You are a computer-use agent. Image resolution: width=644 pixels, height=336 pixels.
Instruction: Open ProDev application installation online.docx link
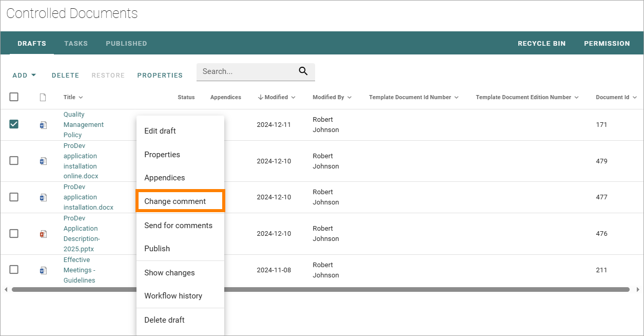81,161
